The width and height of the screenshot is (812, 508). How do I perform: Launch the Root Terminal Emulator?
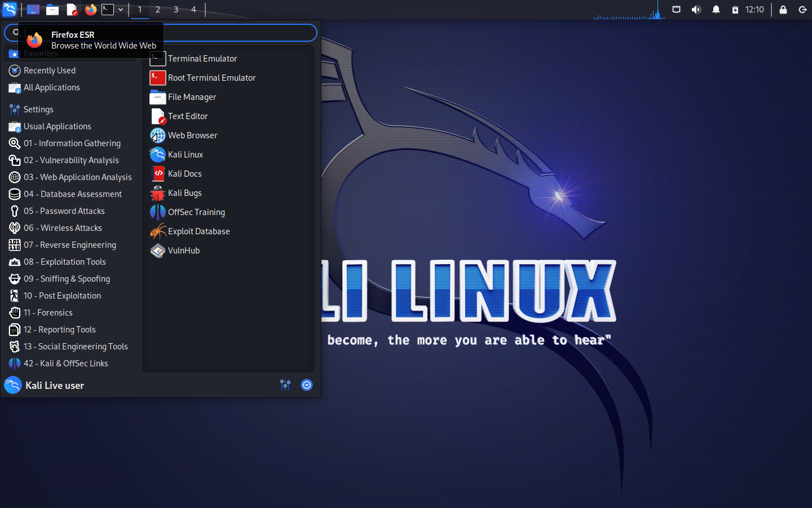click(x=211, y=77)
